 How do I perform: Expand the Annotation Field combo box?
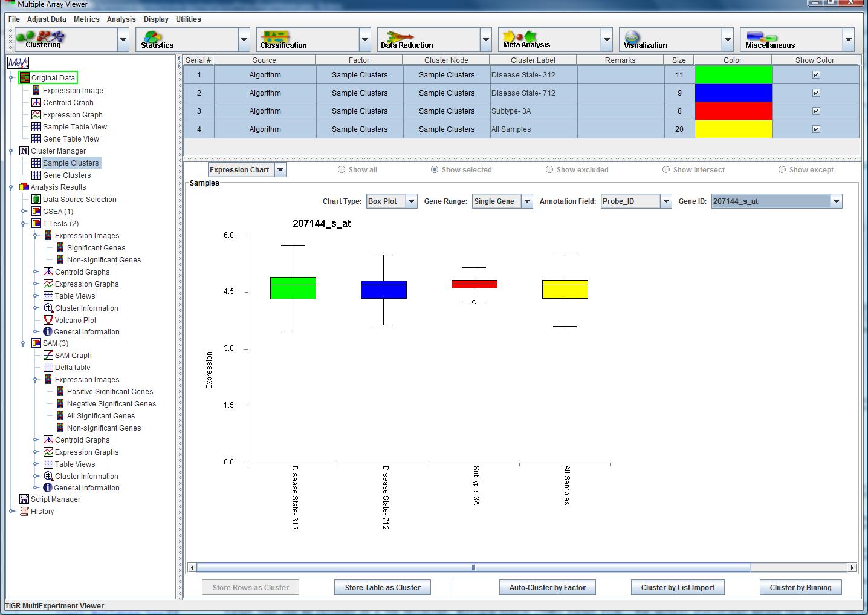(x=666, y=201)
